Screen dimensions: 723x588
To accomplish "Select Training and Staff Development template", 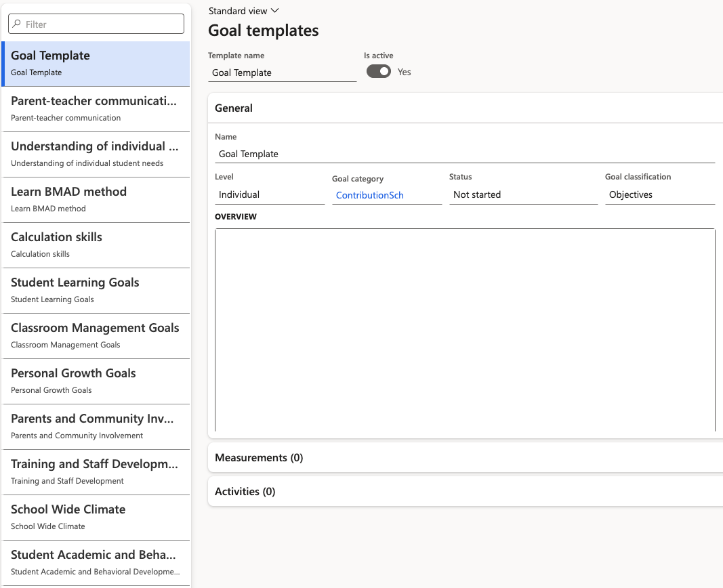I will pos(96,472).
